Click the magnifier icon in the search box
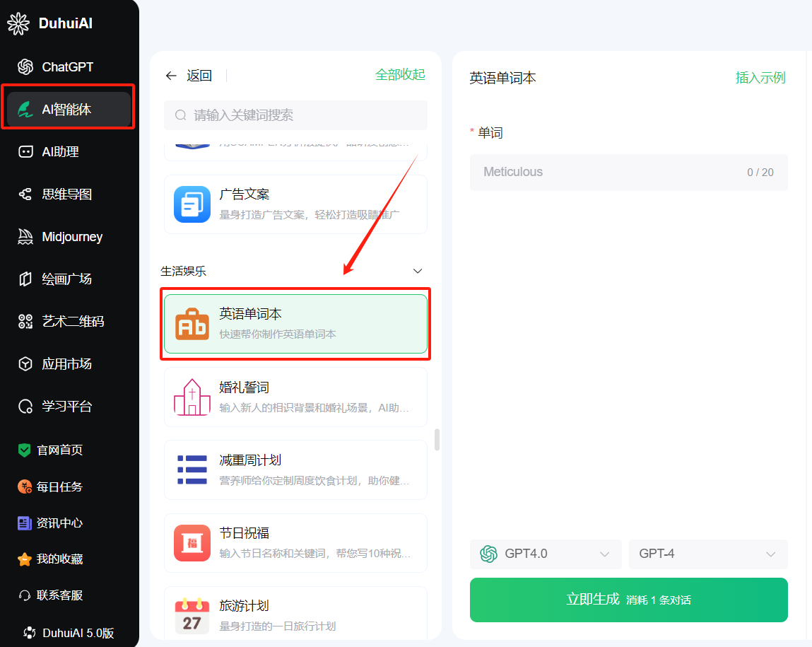This screenshot has width=812, height=647. point(181,115)
